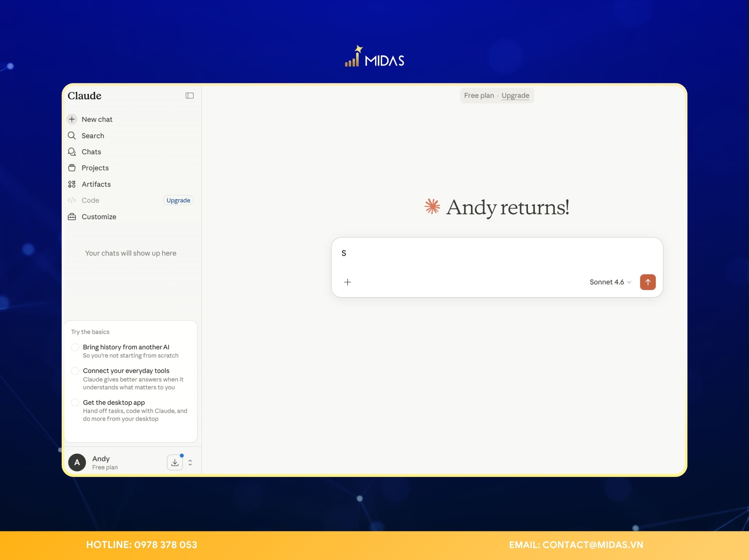
Task: Click the Artifacts shapes icon
Action: pyautogui.click(x=72, y=184)
